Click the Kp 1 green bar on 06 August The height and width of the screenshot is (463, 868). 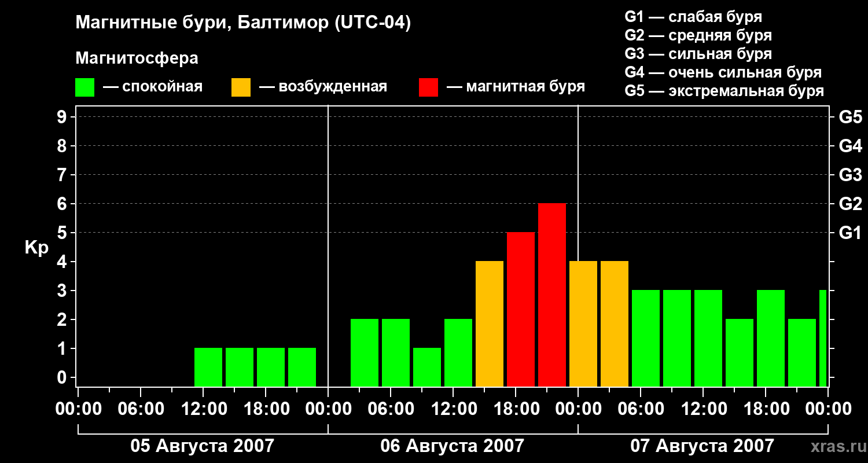pos(427,368)
